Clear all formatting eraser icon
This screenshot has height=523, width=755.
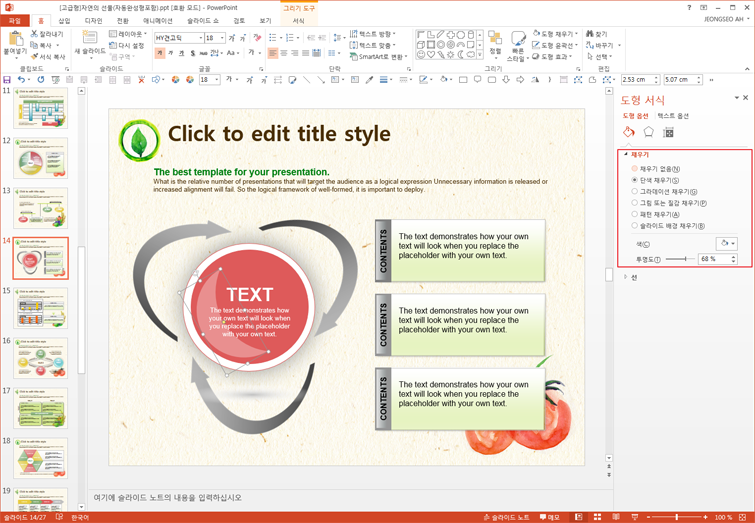pos(258,38)
